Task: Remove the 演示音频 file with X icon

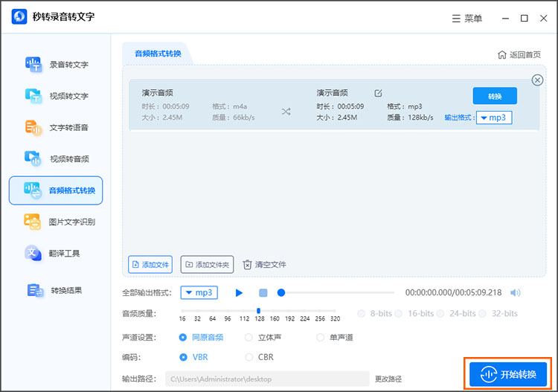Action: [x=537, y=80]
